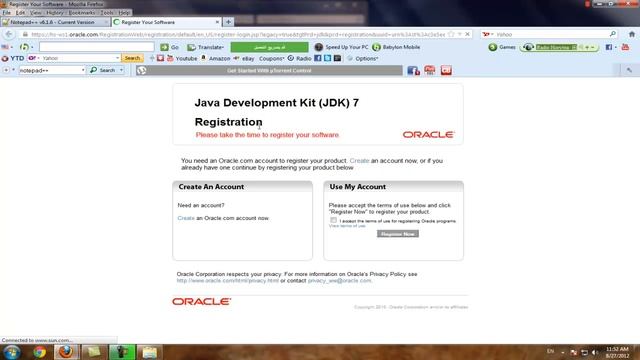Open the Oracle privacy policy URL link
The image size is (640, 360).
(228, 281)
